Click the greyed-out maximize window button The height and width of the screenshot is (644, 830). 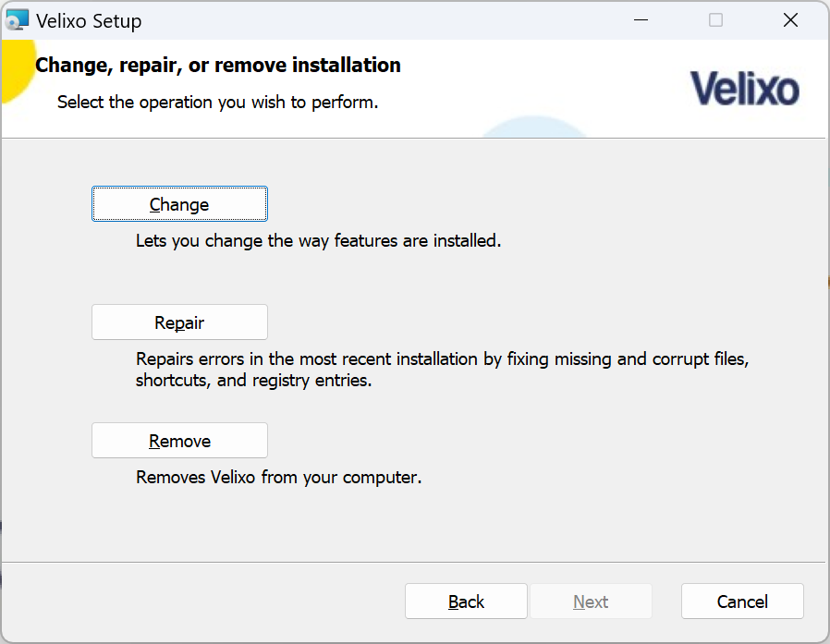click(715, 20)
